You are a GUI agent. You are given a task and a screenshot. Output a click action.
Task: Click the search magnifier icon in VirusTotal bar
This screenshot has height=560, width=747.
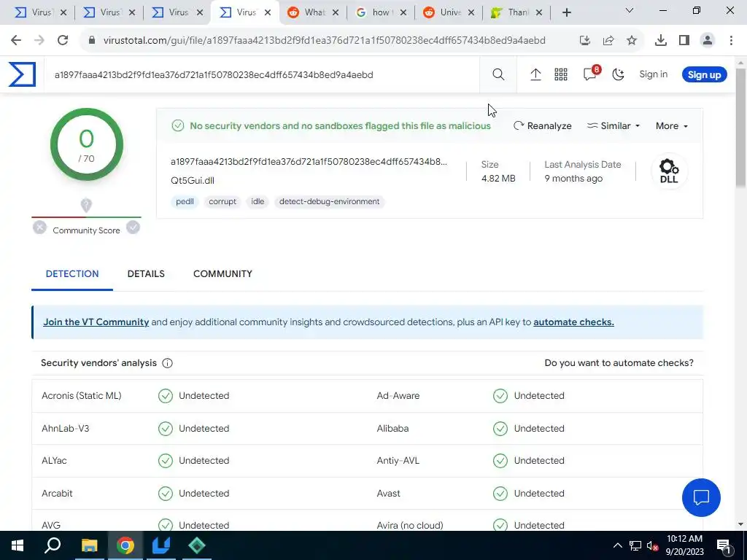498,74
